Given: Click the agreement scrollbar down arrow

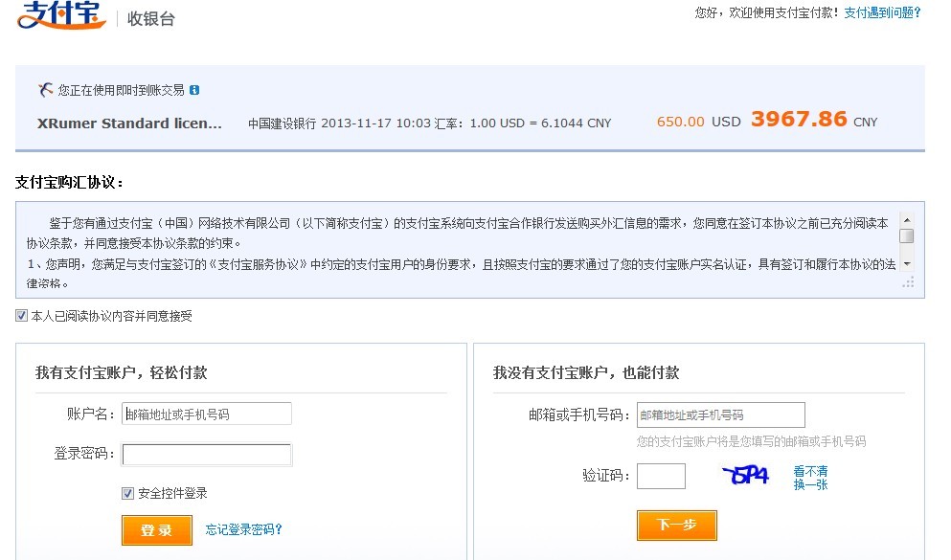Looking at the screenshot, I should tap(907, 263).
